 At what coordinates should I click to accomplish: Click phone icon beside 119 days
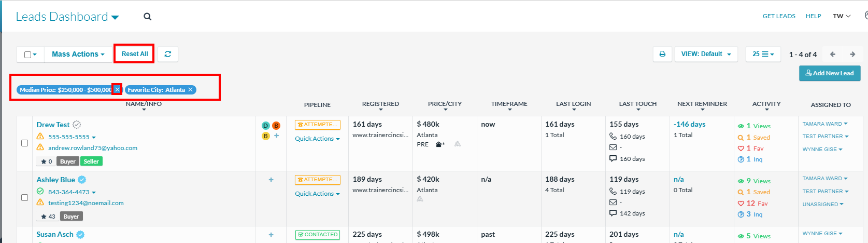[x=613, y=191]
